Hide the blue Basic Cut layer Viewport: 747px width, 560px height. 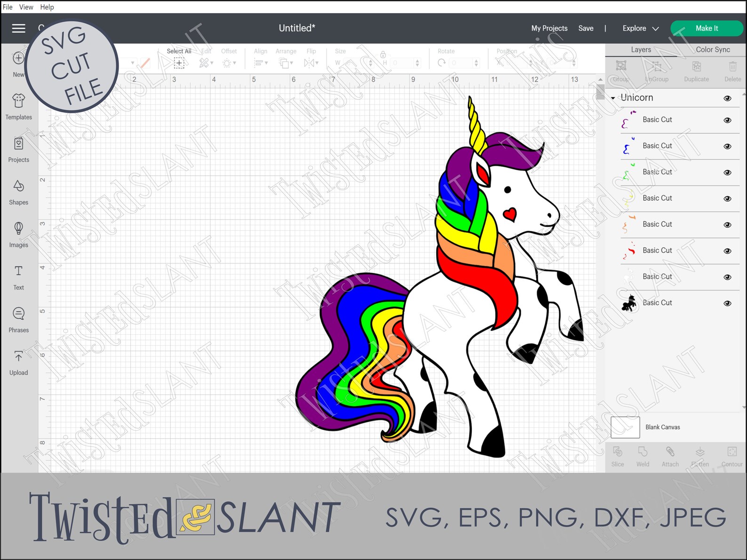727,146
